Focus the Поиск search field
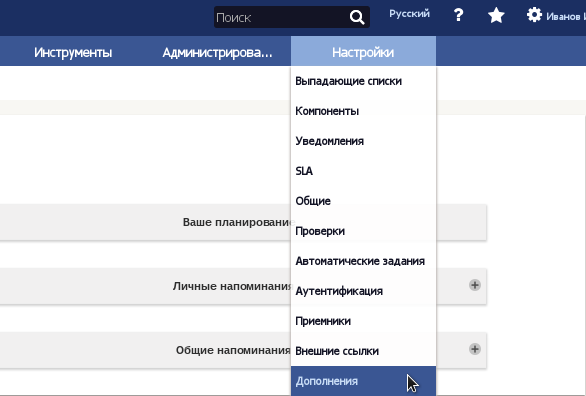 [x=281, y=17]
